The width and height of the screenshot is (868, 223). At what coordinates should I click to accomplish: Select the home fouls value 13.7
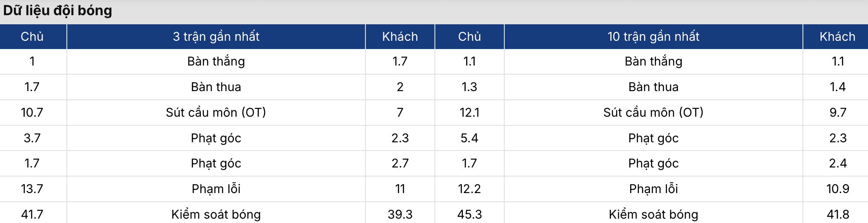[x=32, y=189]
